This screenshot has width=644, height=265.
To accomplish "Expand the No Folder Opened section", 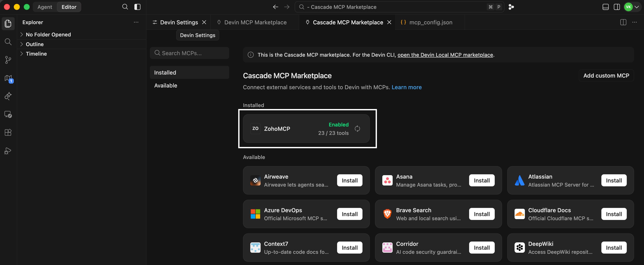I will point(81,34).
